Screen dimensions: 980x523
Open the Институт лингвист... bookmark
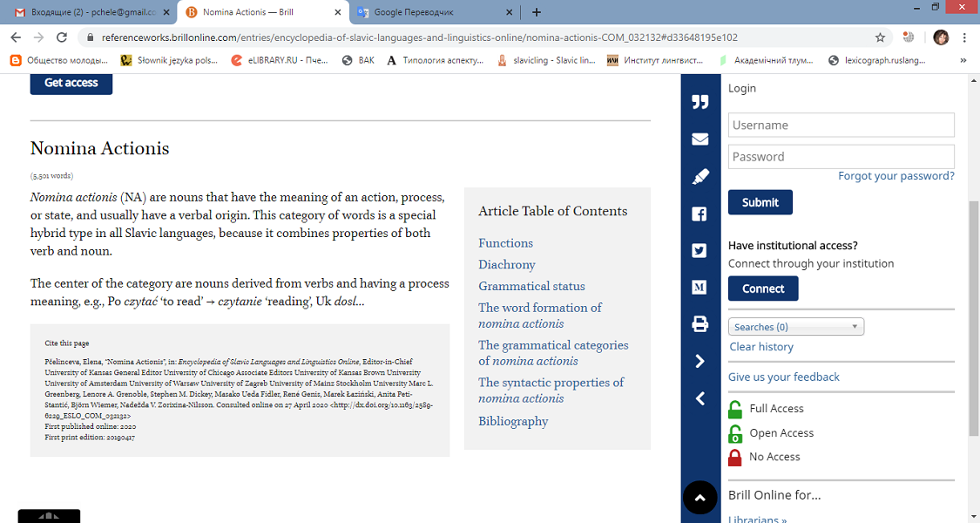click(656, 61)
